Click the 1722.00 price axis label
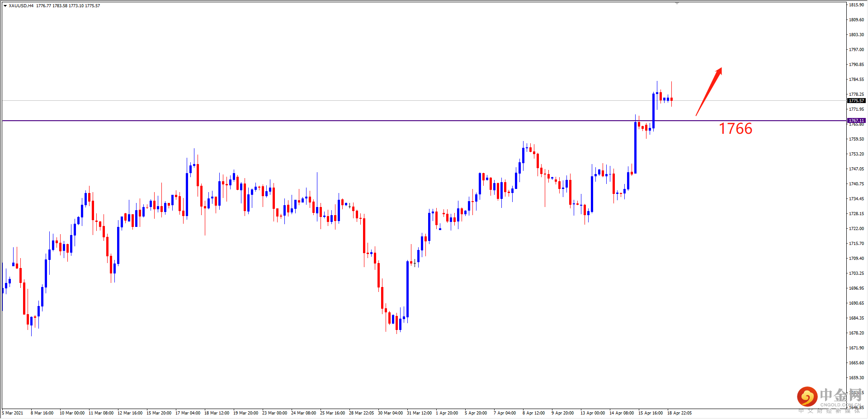 tap(856, 229)
